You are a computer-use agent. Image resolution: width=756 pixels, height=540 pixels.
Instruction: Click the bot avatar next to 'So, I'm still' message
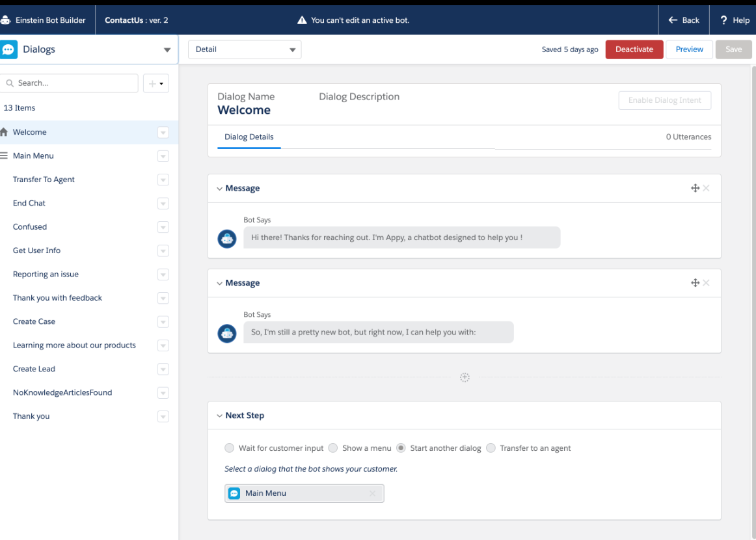click(226, 333)
